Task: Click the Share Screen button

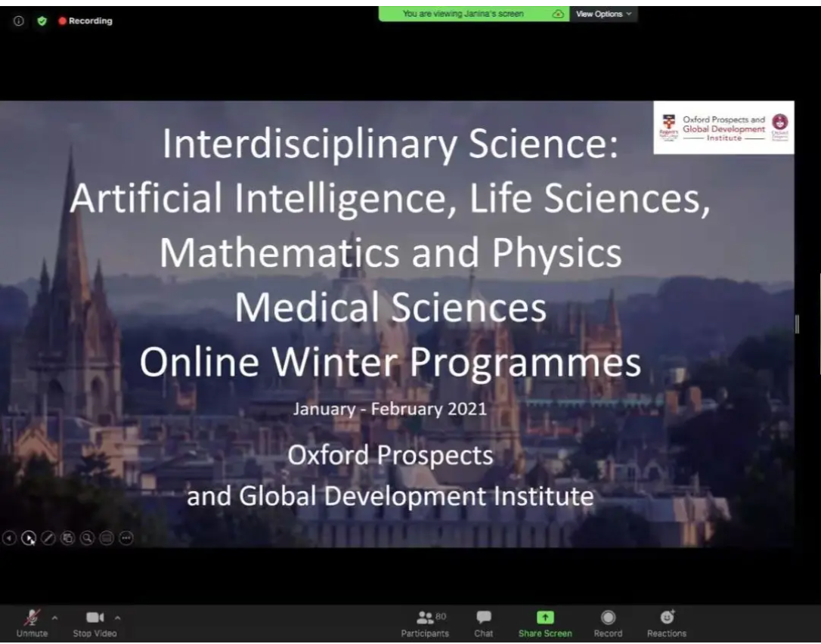Action: coord(545,624)
